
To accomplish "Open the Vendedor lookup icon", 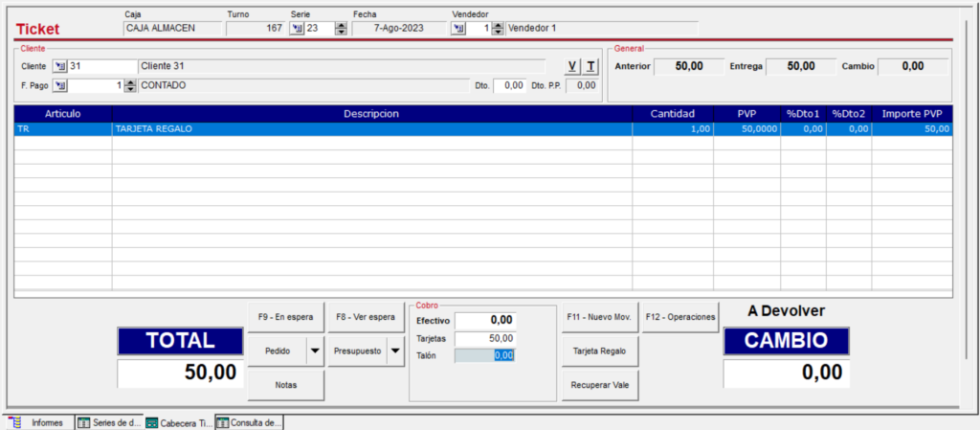I will [x=458, y=28].
